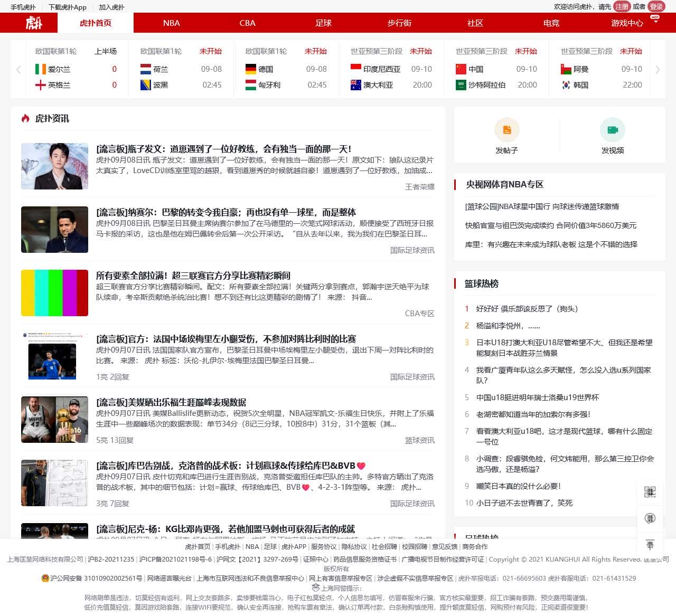Screen dimensions: 676x616
Task: Click the red 登录 button
Action: tap(656, 6)
